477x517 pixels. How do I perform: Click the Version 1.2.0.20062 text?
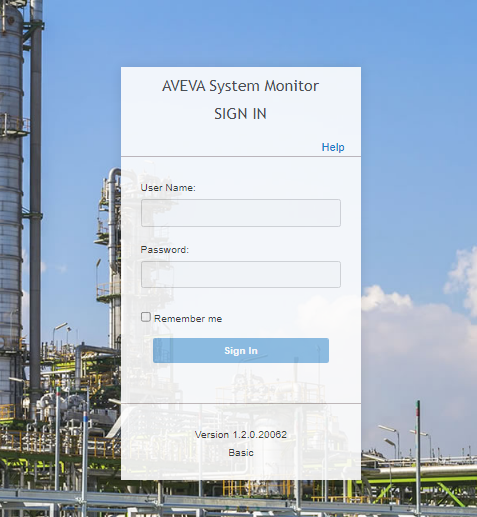pos(241,435)
